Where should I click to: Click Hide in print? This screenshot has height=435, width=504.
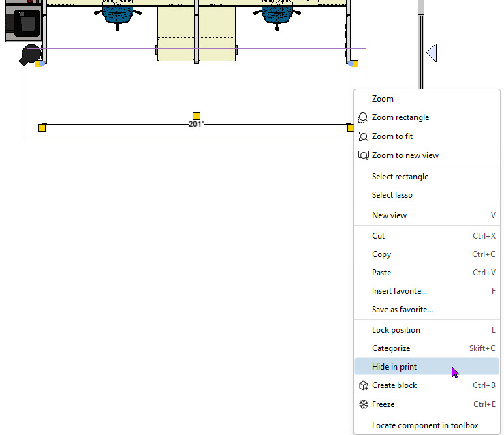(x=426, y=367)
